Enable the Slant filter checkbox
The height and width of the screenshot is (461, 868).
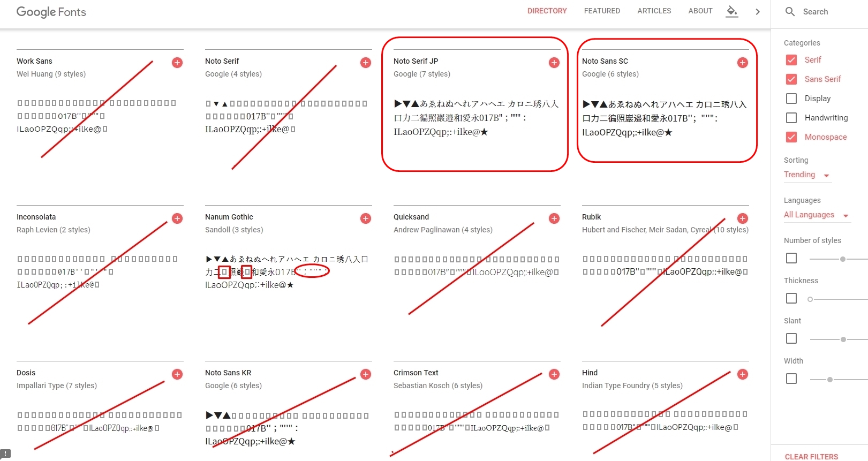[x=791, y=338]
